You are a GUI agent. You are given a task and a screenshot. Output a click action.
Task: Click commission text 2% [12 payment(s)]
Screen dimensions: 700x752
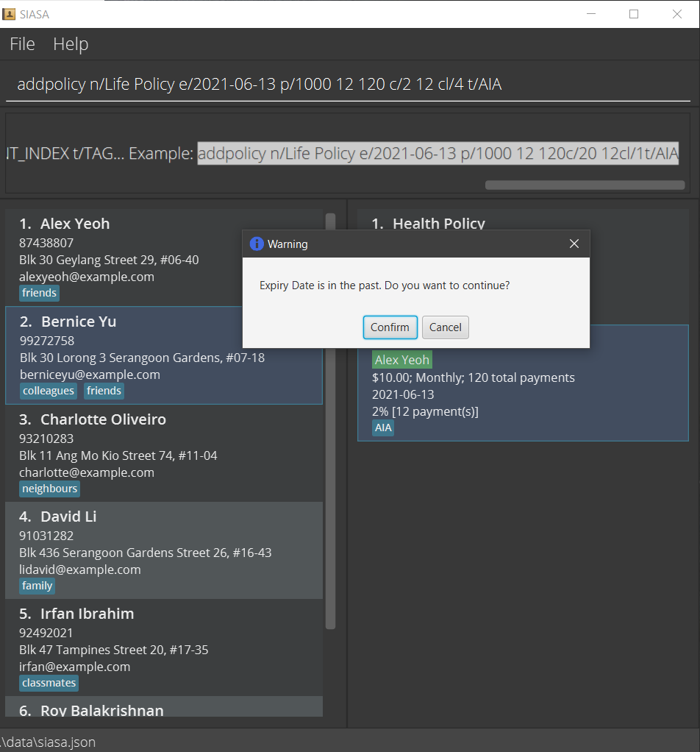coord(426,412)
